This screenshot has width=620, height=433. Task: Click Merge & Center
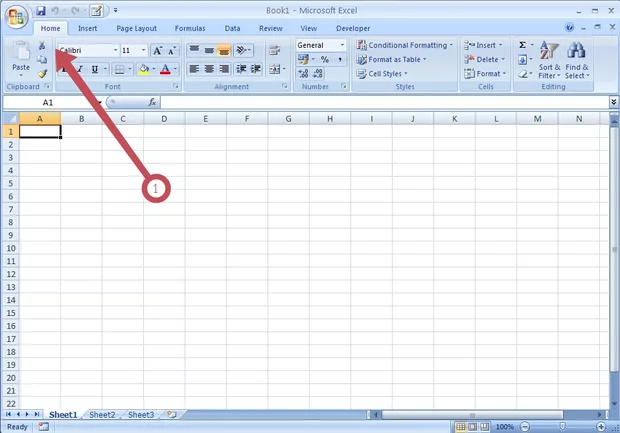tap(274, 70)
